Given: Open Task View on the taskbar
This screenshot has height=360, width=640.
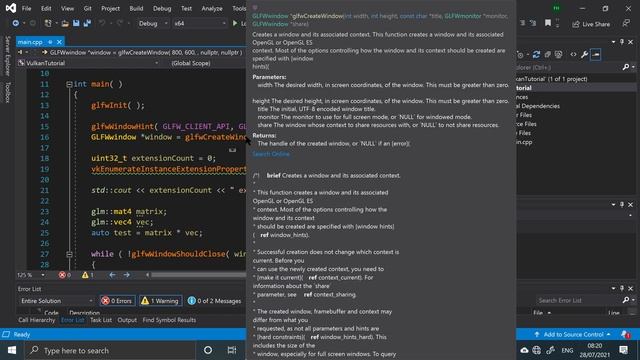Looking at the screenshot, I should [231, 350].
